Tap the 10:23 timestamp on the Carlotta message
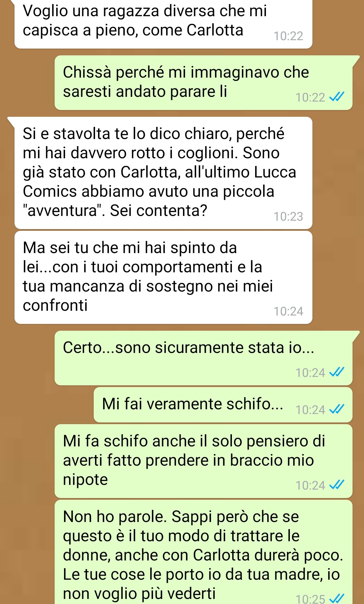Screen dimensions: 364x604 [289, 216]
